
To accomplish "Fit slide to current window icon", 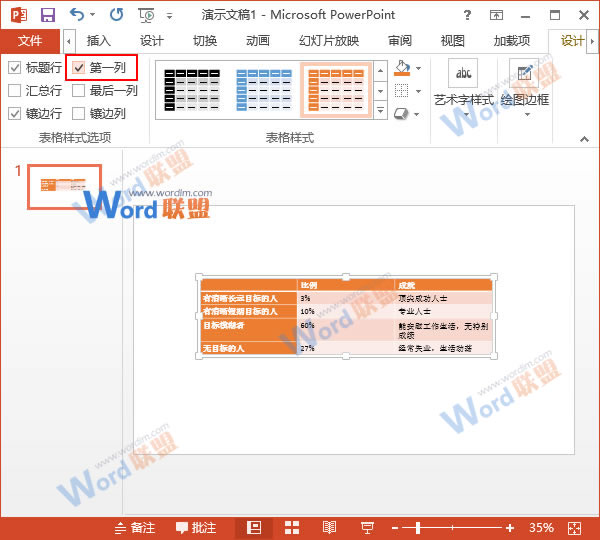I will pyautogui.click(x=575, y=529).
